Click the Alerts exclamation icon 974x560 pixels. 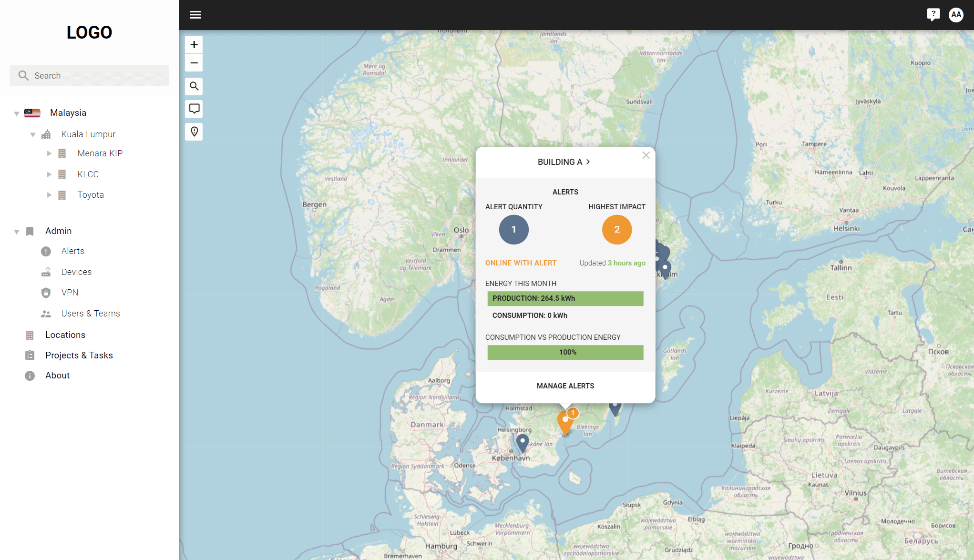46,251
